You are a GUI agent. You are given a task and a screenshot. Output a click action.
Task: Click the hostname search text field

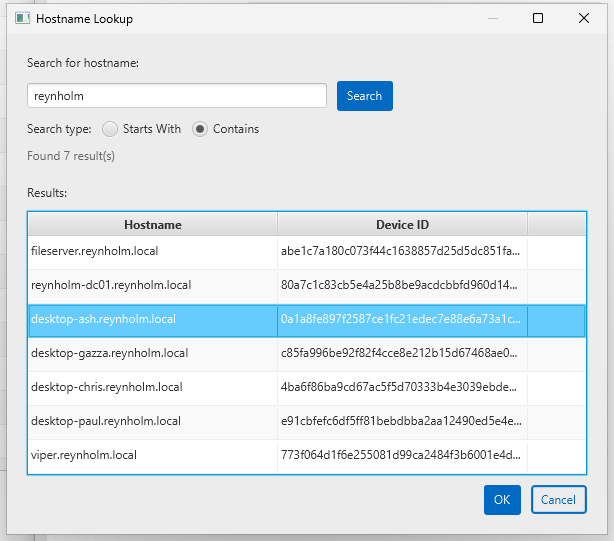coord(177,96)
